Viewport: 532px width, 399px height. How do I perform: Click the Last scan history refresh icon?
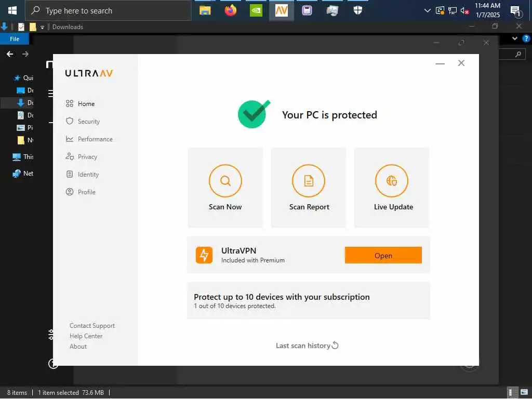(x=335, y=345)
